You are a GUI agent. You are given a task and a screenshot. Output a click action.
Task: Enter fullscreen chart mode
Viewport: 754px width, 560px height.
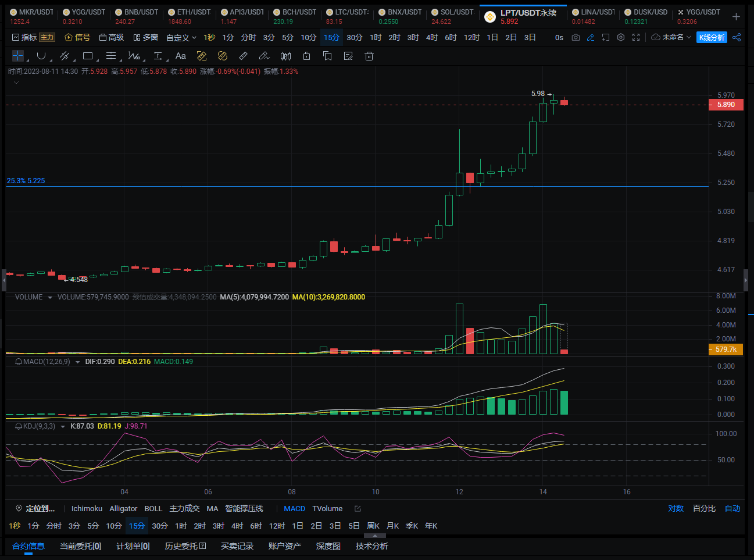click(x=636, y=37)
